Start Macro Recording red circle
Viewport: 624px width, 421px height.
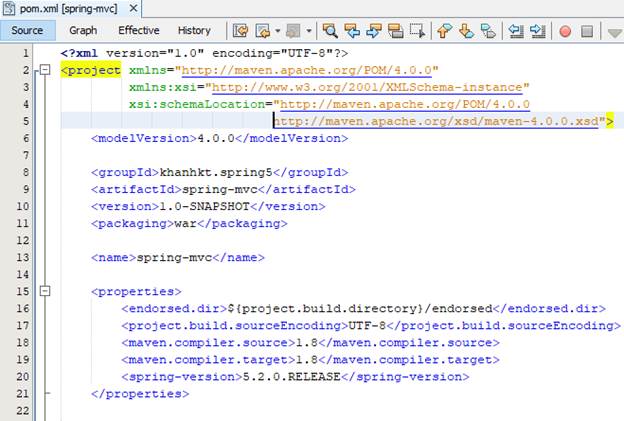[565, 31]
